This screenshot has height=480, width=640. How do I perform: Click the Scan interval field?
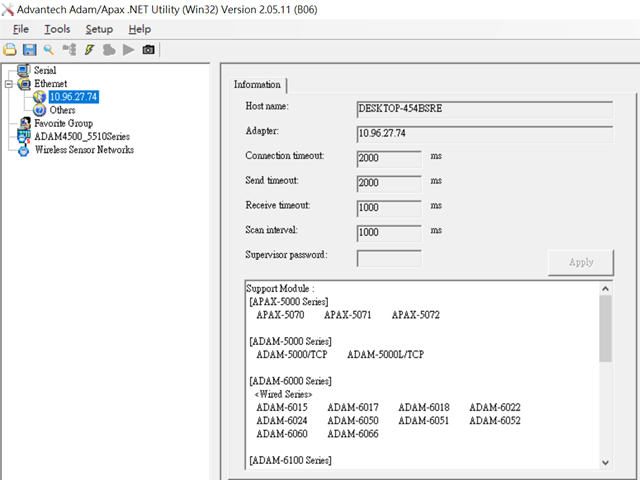coord(389,233)
